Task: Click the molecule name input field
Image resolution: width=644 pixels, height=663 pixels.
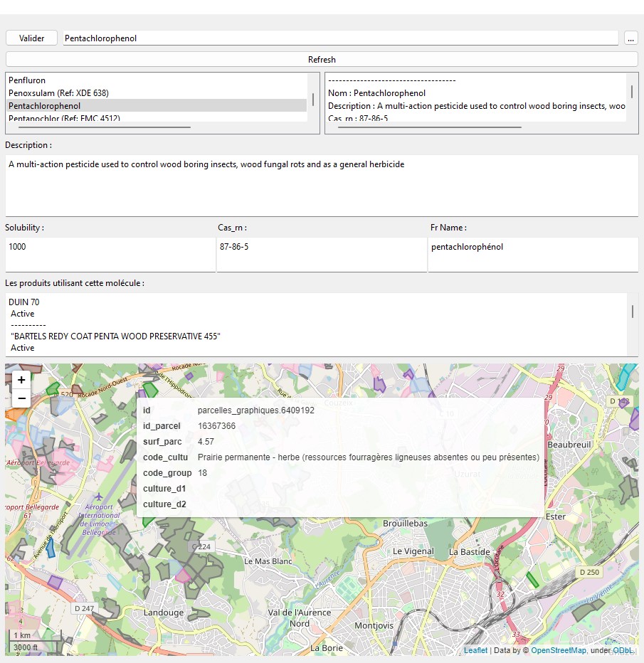Action: (x=341, y=38)
